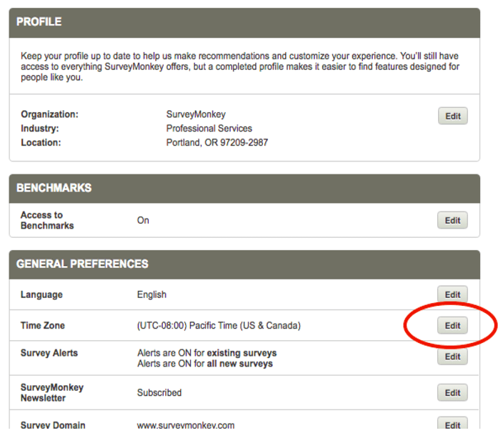Image resolution: width=503 pixels, height=448 pixels.
Task: Click the Subscribed newsletter status text
Action: click(159, 392)
